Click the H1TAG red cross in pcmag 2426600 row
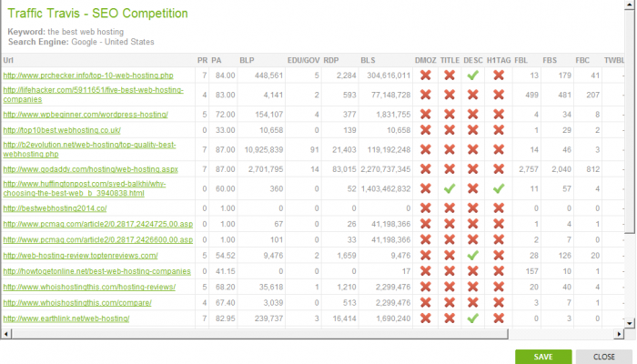Image resolution: width=637 pixels, height=364 pixels. click(x=499, y=239)
